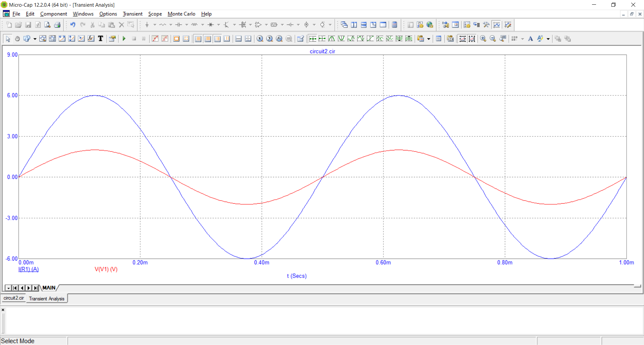Click the print icon

coord(57,25)
